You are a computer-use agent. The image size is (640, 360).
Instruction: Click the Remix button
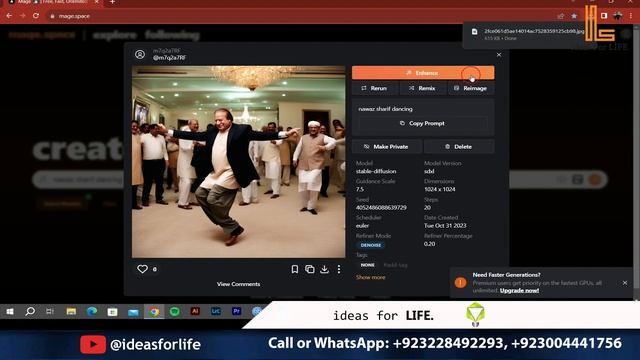click(422, 88)
